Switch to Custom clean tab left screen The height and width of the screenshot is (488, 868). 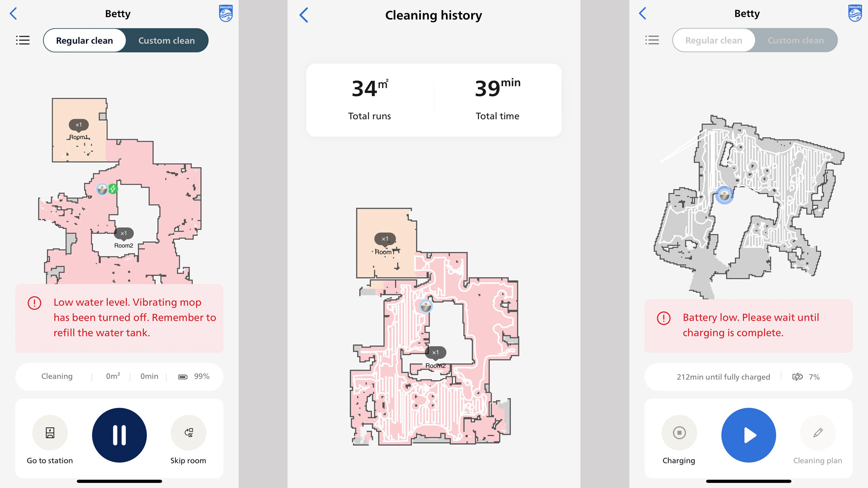coord(166,40)
